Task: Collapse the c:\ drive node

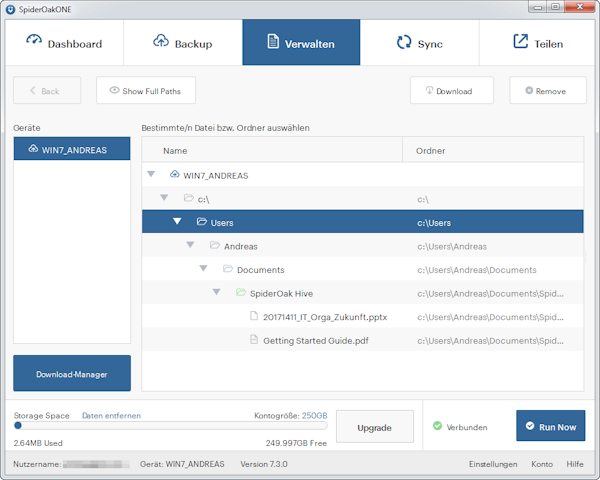Action: pos(164,198)
